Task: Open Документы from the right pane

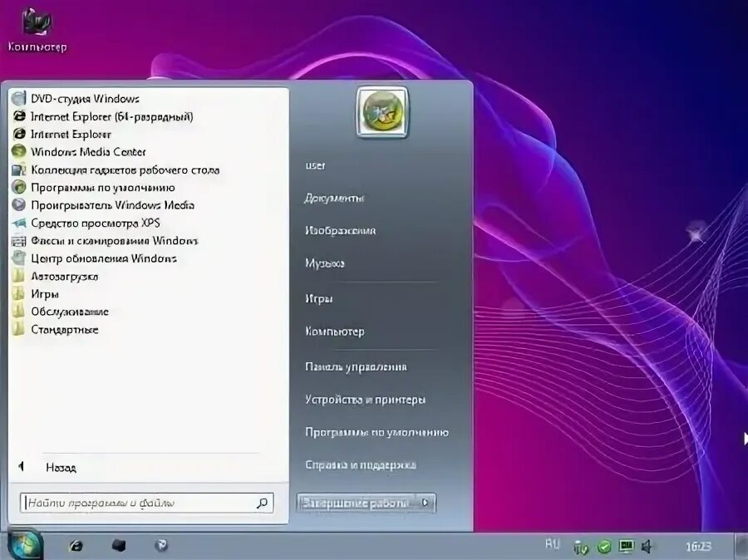Action: click(334, 198)
